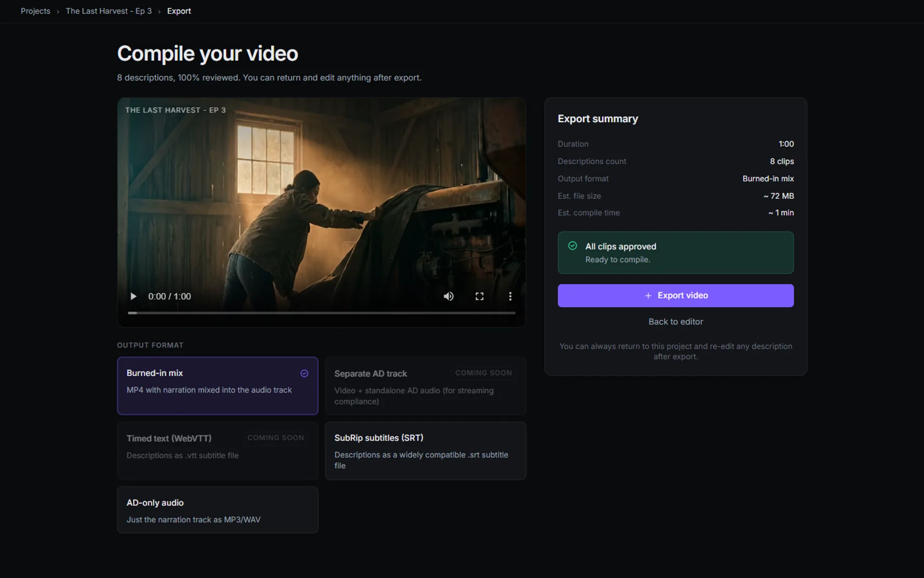Select the SubRip subtitles (SRT) format
The image size is (924, 578).
coord(425,451)
